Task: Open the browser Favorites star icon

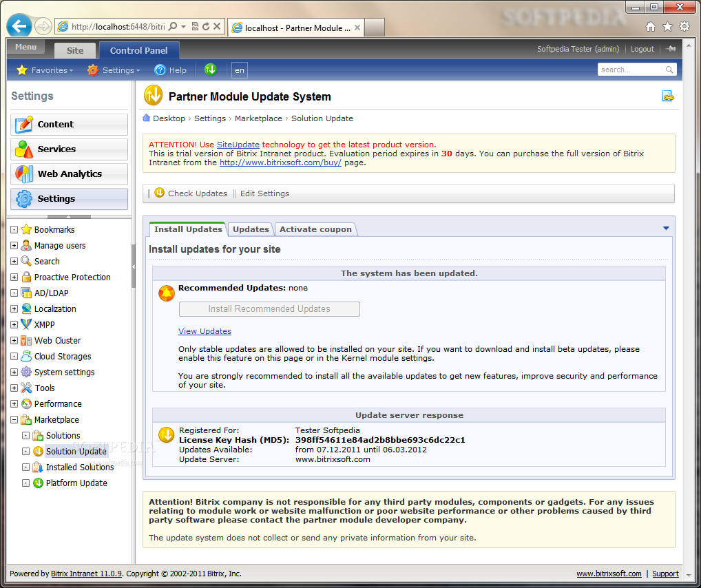Action: 667,27
